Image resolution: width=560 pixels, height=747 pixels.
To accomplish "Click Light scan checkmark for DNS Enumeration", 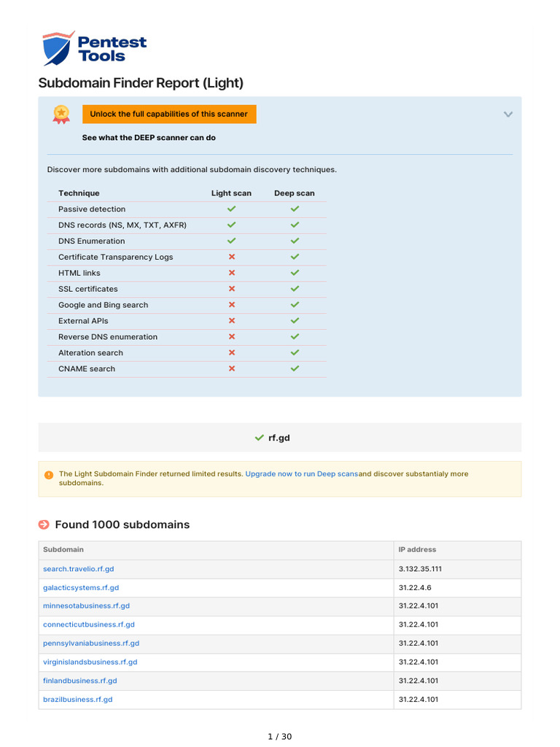I will pyautogui.click(x=231, y=241).
